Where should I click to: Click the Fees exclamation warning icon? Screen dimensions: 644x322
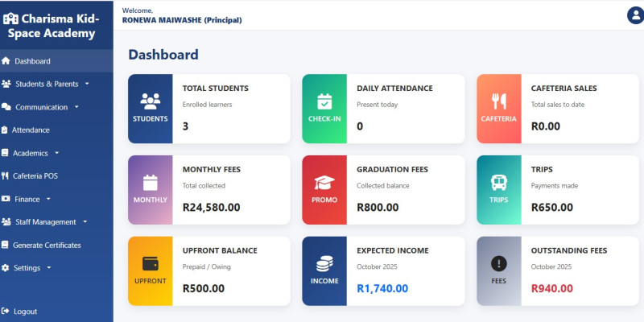pos(498,263)
